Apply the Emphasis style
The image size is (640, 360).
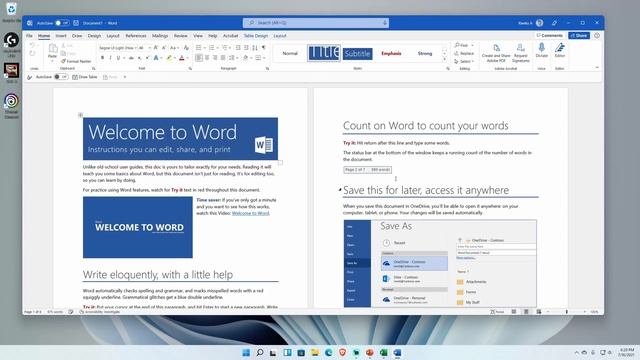[391, 53]
